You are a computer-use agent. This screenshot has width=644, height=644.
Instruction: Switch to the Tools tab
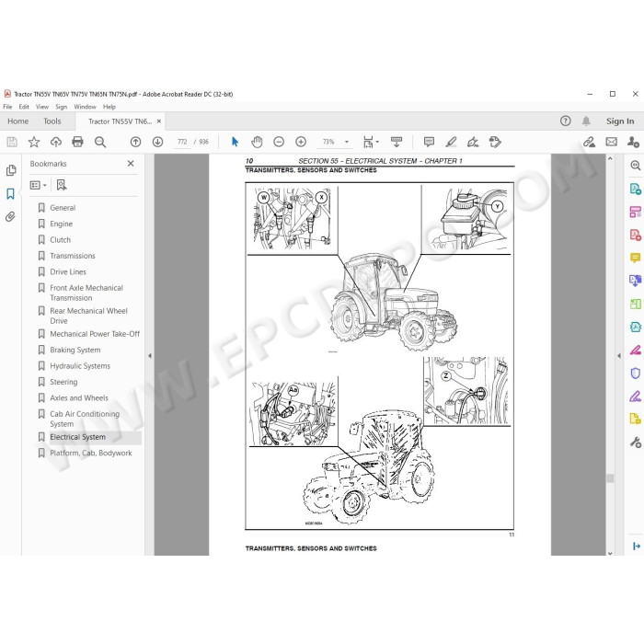coord(52,121)
